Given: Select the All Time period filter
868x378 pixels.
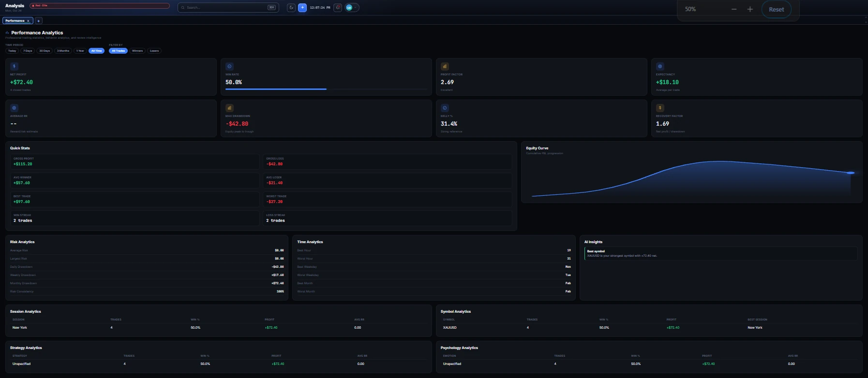Looking at the screenshot, I should (x=97, y=51).
